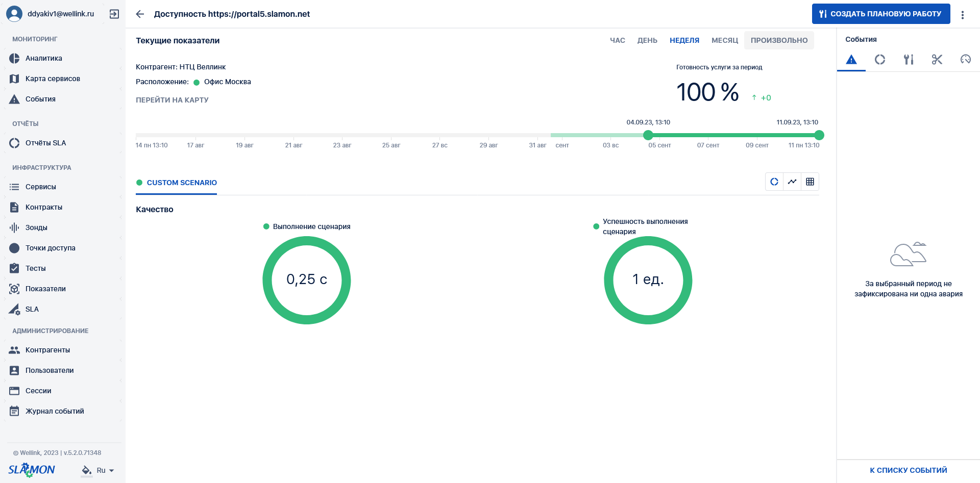Click the 100 % availability value

[707, 92]
